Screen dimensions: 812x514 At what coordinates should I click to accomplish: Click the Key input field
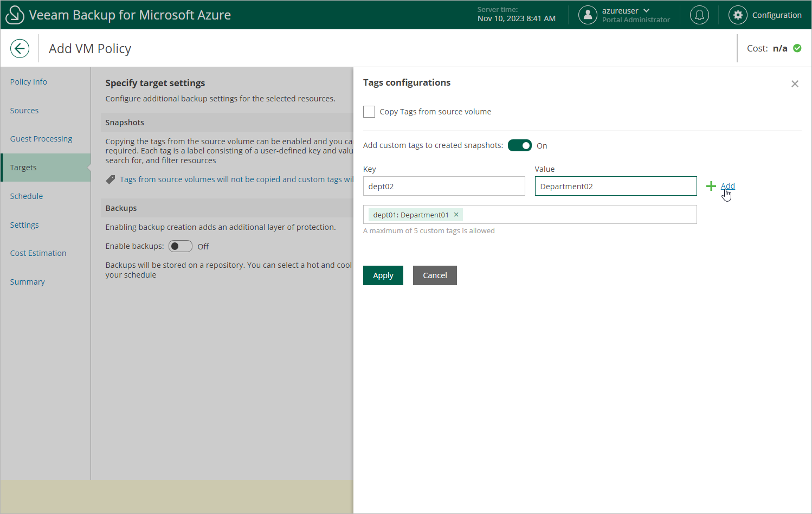click(444, 186)
